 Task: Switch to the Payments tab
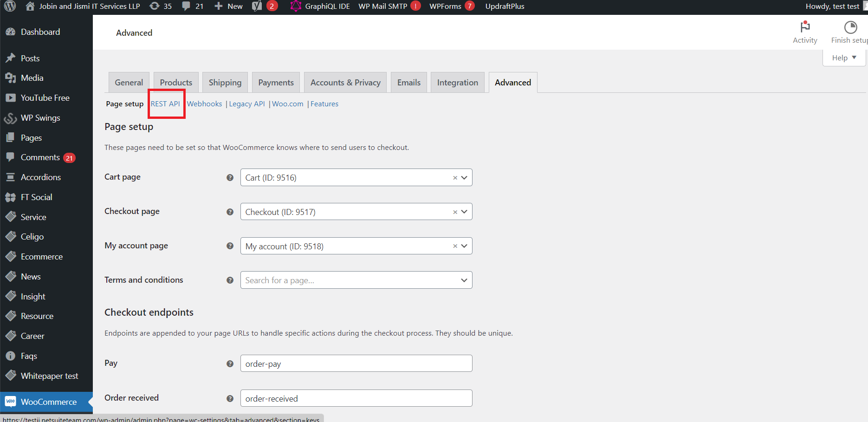[x=276, y=83]
